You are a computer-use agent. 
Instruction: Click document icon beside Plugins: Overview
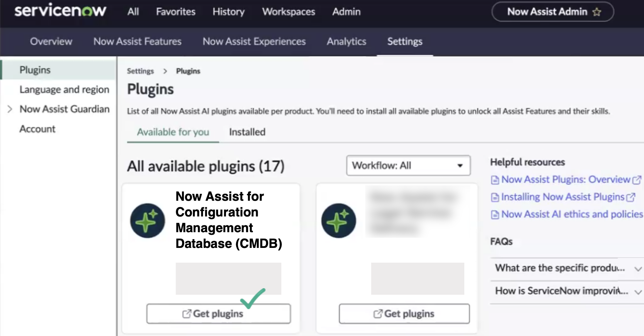coord(495,180)
